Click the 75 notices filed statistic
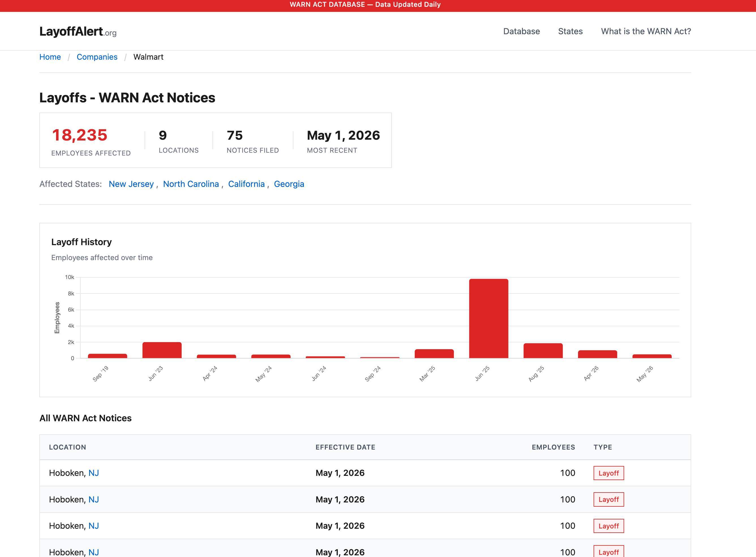The height and width of the screenshot is (557, 756). tap(235, 135)
